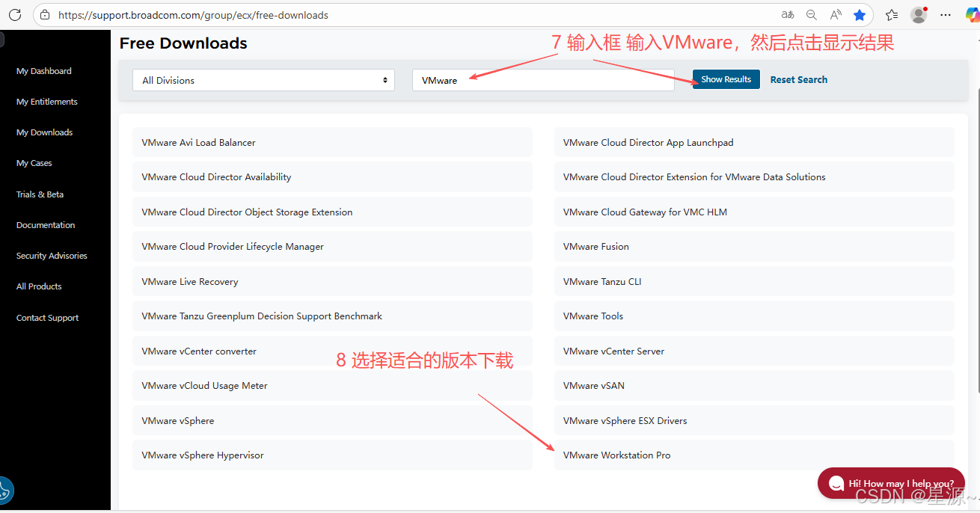980x513 pixels.
Task: Click the browser address bar URL
Action: [x=193, y=15]
